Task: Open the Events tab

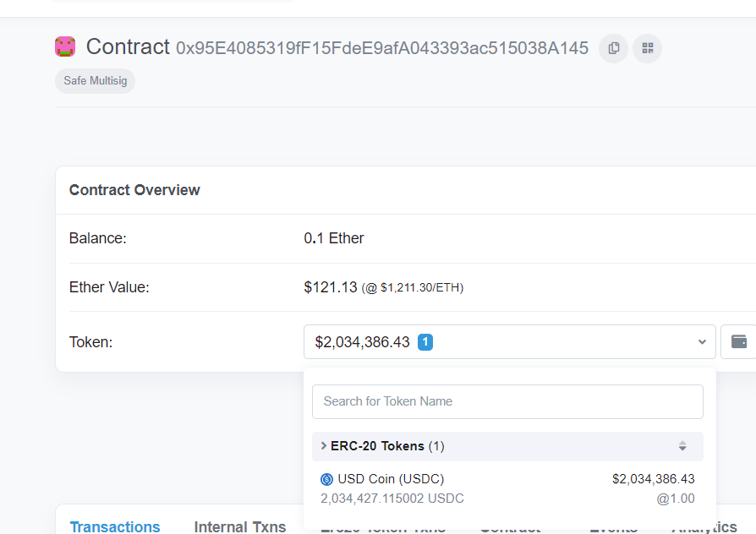Action: (612, 526)
